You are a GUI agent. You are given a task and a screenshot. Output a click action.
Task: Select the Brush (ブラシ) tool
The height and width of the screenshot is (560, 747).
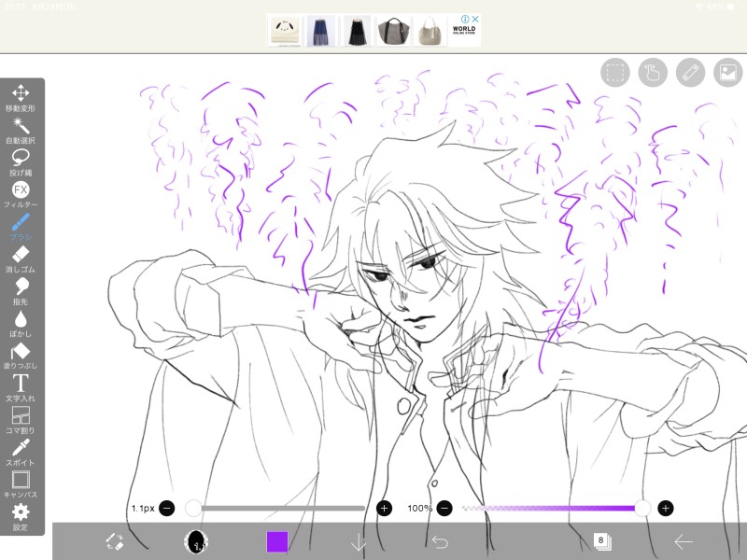point(21,227)
